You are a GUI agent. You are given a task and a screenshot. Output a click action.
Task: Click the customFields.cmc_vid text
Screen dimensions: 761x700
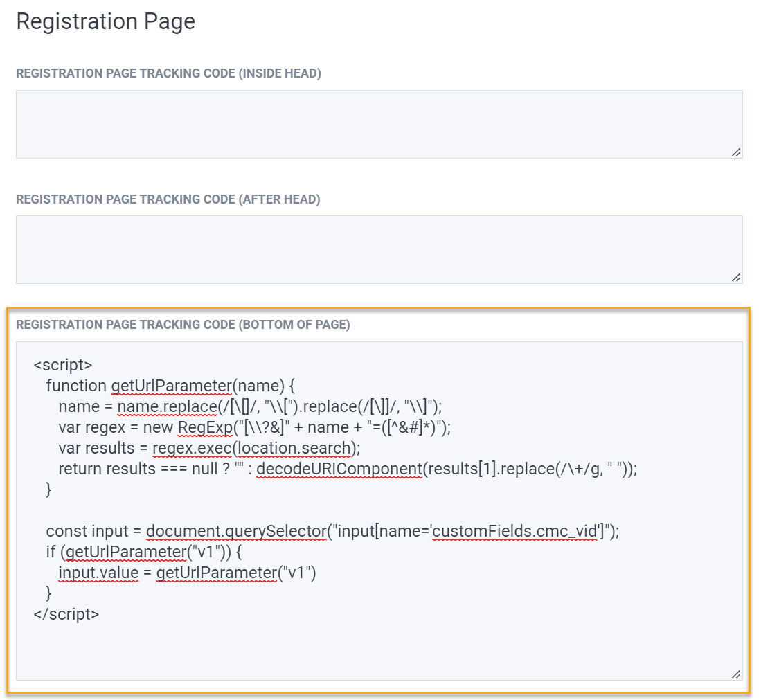(x=514, y=531)
